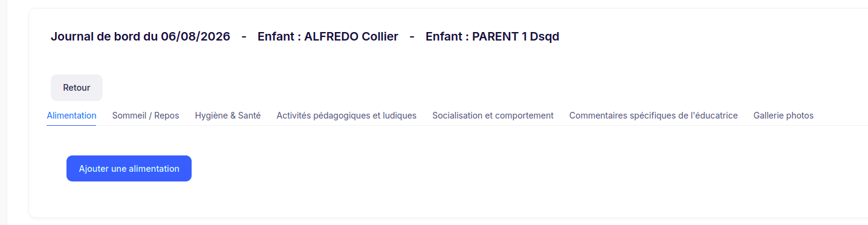The height and width of the screenshot is (225, 868).
Task: Switch to the Sommeil / Repos tab
Action: 146,116
